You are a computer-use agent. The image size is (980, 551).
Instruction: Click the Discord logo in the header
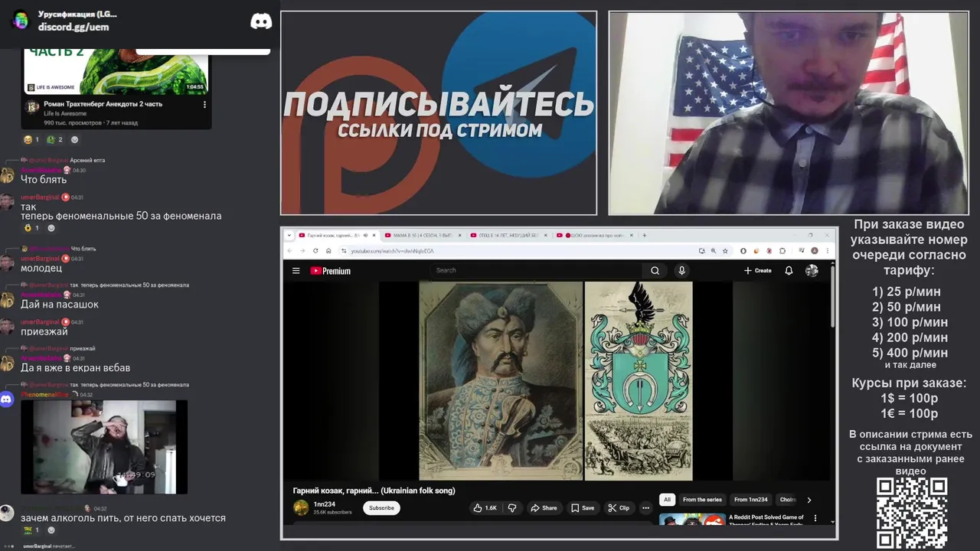click(x=261, y=21)
